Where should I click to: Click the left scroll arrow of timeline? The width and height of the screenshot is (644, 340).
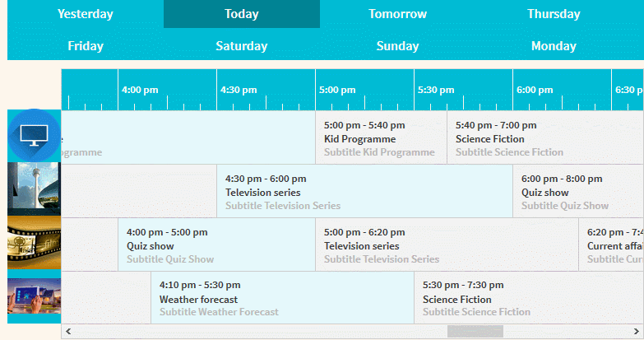[68, 332]
